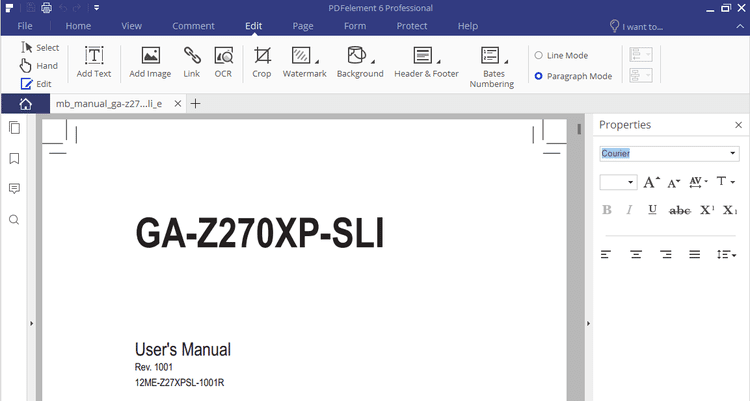Click the Add Image tool
This screenshot has height=401, width=750.
pyautogui.click(x=150, y=62)
